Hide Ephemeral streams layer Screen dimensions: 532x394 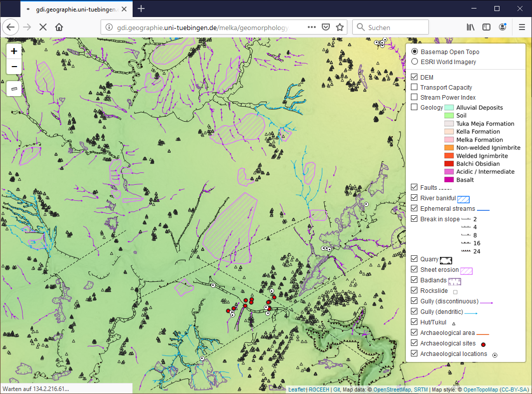414,208
